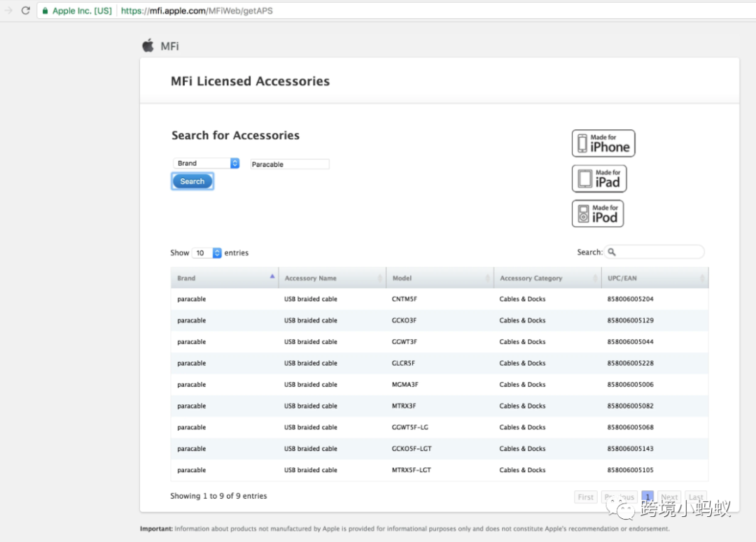
Task: Click UPC value 858006005129
Action: 630,320
